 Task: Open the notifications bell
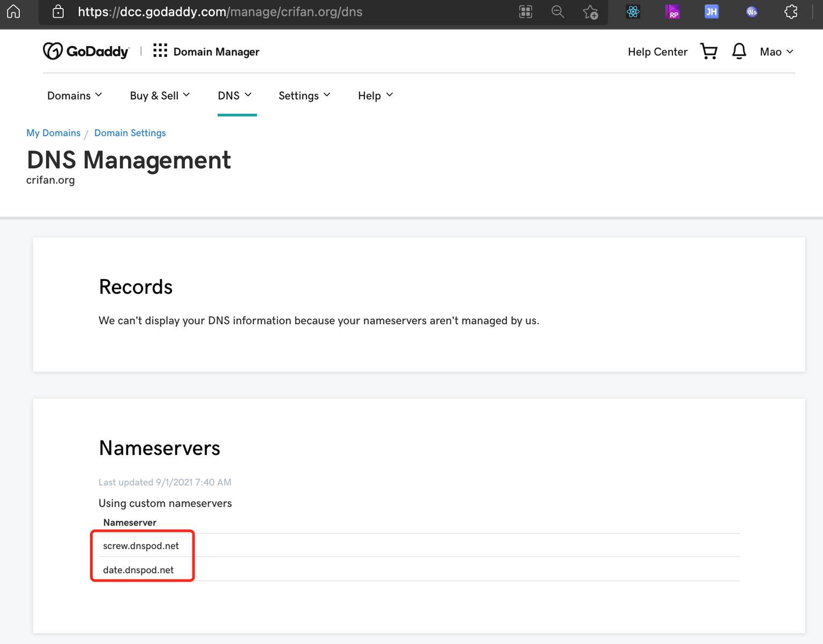pyautogui.click(x=739, y=51)
